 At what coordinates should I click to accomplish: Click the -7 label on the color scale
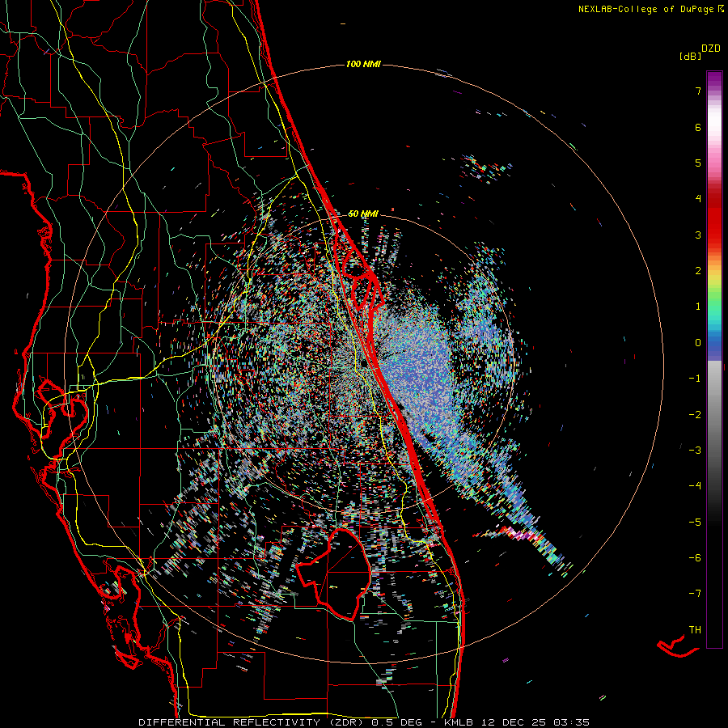tap(695, 594)
